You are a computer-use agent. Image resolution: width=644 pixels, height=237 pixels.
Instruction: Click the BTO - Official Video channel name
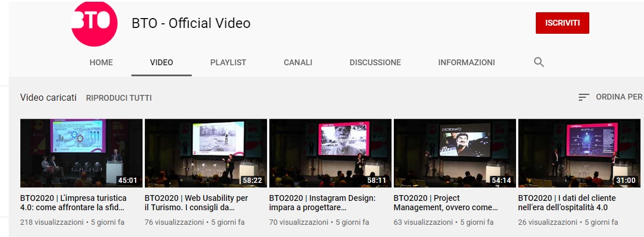tap(191, 23)
